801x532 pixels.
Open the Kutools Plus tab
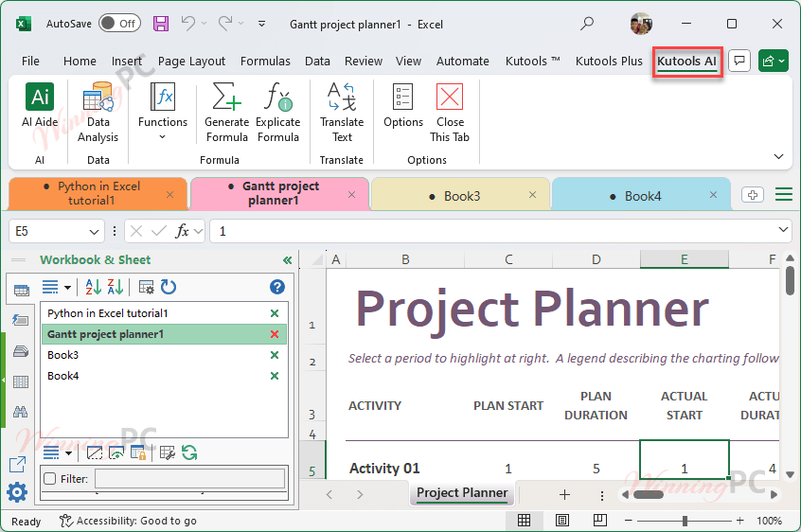[609, 62]
